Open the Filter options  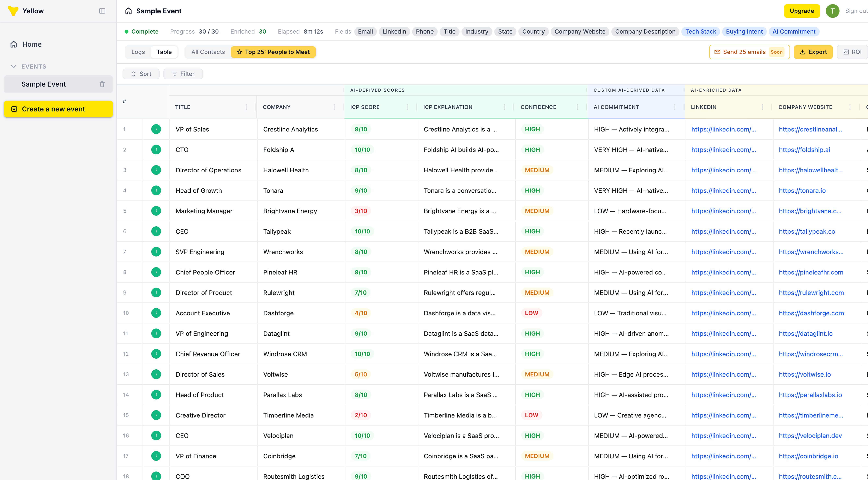pos(183,73)
